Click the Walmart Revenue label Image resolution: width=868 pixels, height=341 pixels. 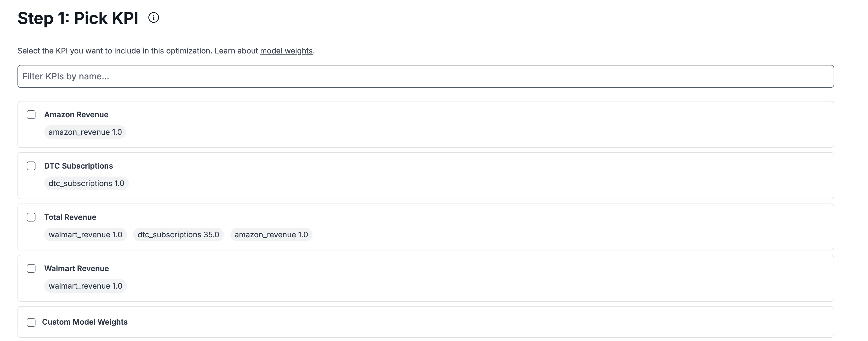click(76, 268)
